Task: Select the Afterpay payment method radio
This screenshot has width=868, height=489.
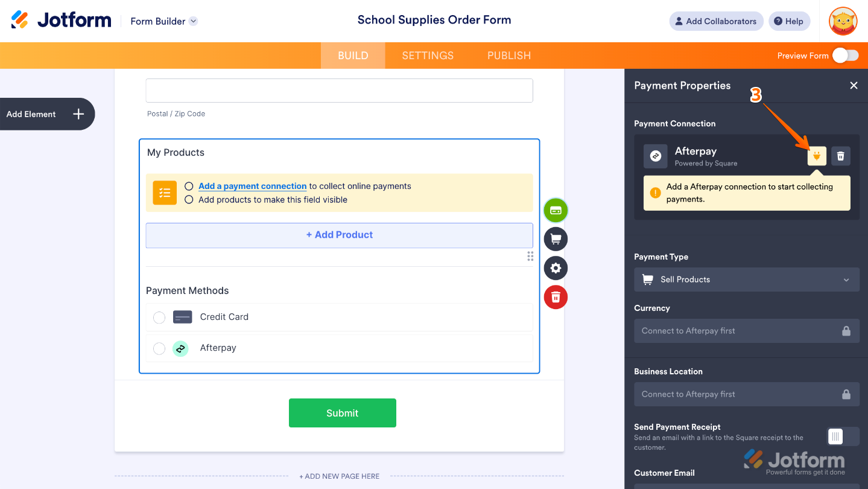Action: pyautogui.click(x=159, y=348)
